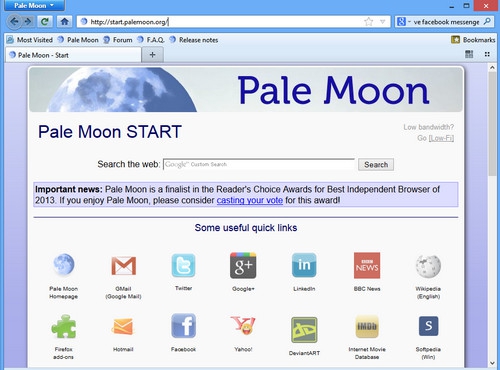Open the Most Visited bookmarks folder
The image size is (500, 370).
tap(30, 40)
